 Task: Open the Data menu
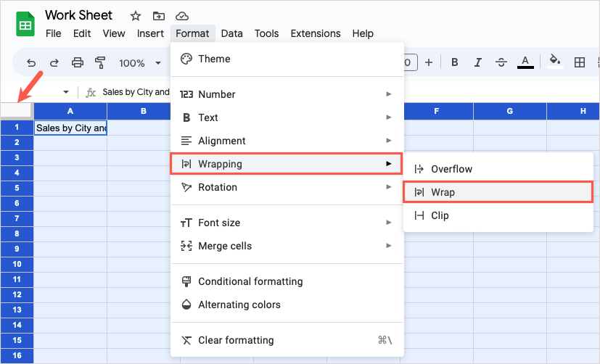(232, 33)
